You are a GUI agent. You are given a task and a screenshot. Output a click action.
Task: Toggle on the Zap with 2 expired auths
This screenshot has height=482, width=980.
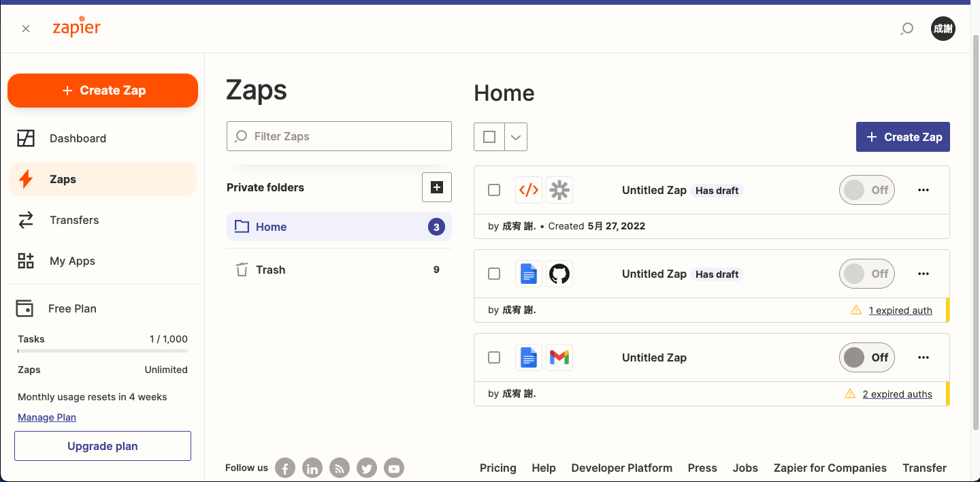point(867,357)
